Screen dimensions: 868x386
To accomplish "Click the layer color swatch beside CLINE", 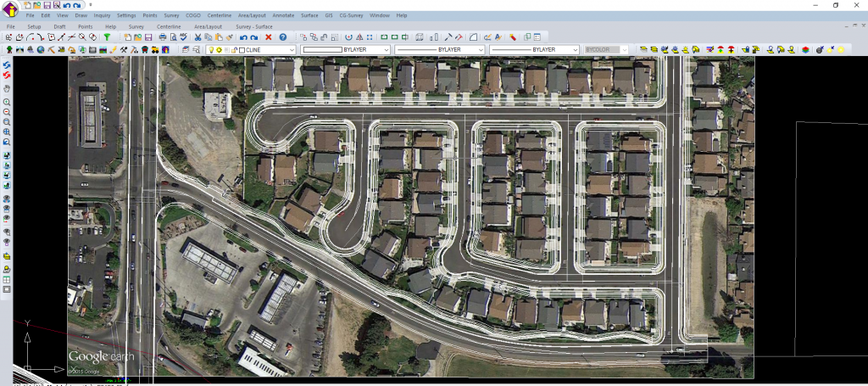I will (x=242, y=50).
